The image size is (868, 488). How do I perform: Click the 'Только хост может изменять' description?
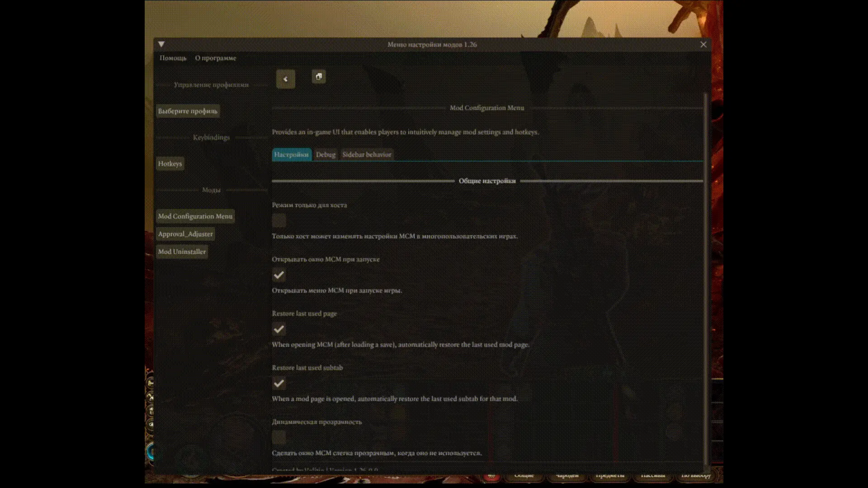(395, 236)
